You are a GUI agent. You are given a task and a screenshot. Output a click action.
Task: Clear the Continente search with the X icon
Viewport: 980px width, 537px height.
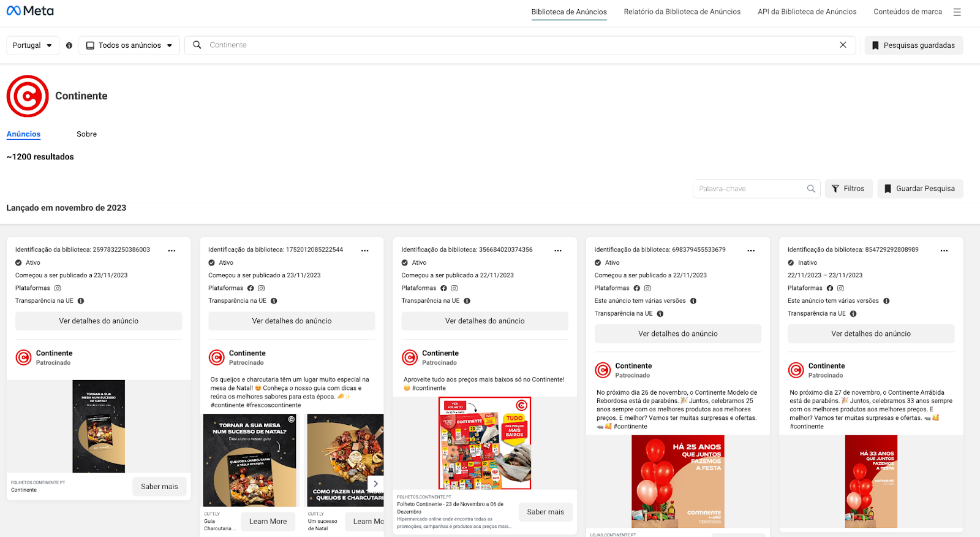point(843,45)
